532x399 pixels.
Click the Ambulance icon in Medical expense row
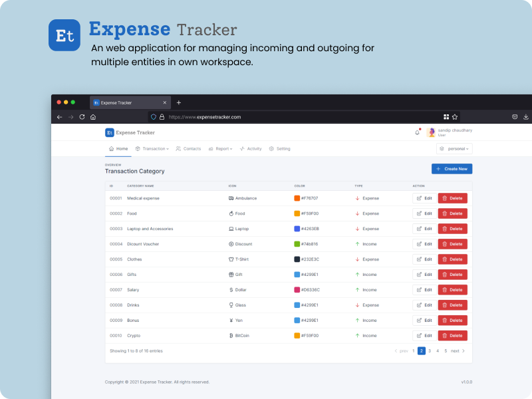tap(231, 198)
